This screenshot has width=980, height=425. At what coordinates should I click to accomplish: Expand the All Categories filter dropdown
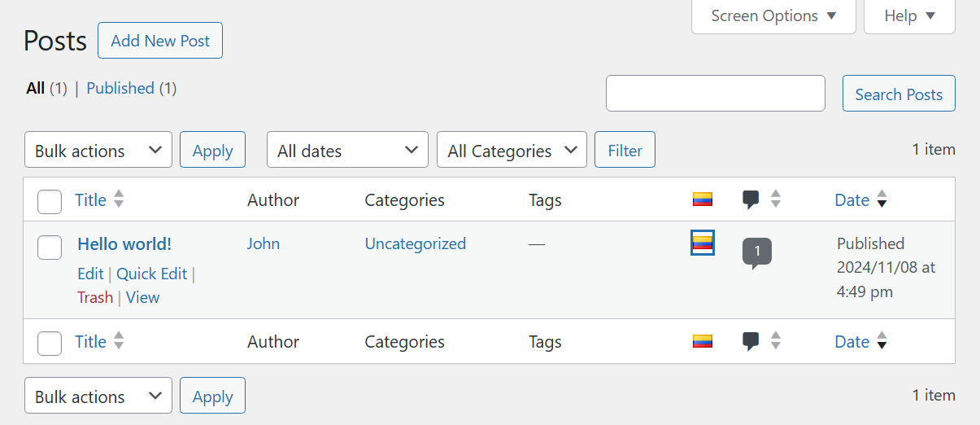(512, 150)
